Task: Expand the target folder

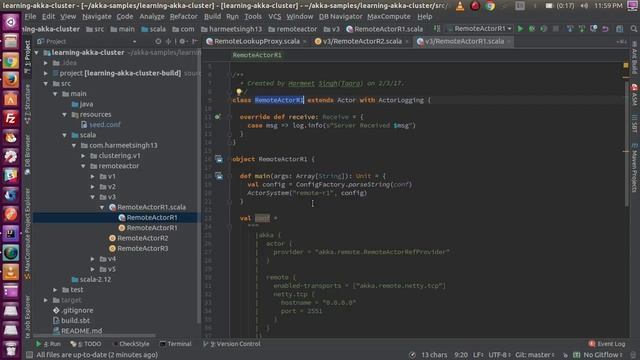Action: (46, 300)
